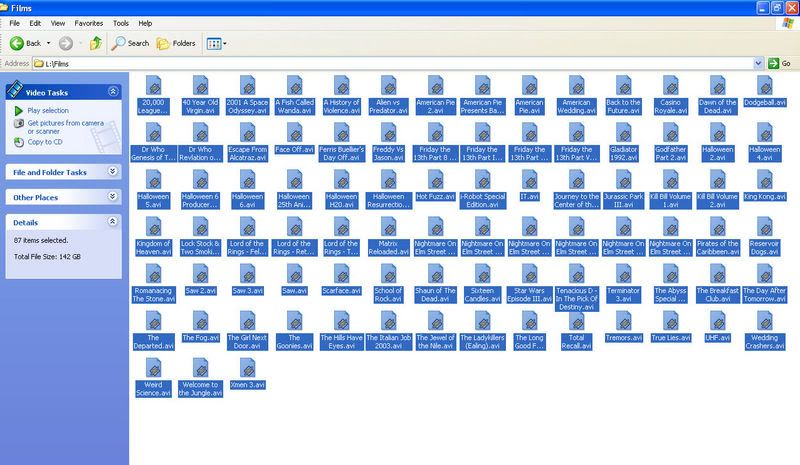
Task: Click Welcome to the Jungle.avi file name
Action: (201, 389)
